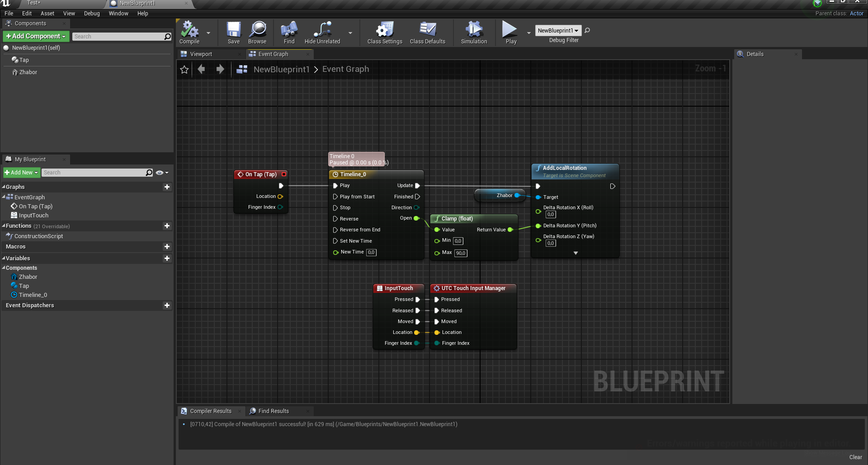
Task: Click the favorite star icon in graph header
Action: tap(184, 70)
